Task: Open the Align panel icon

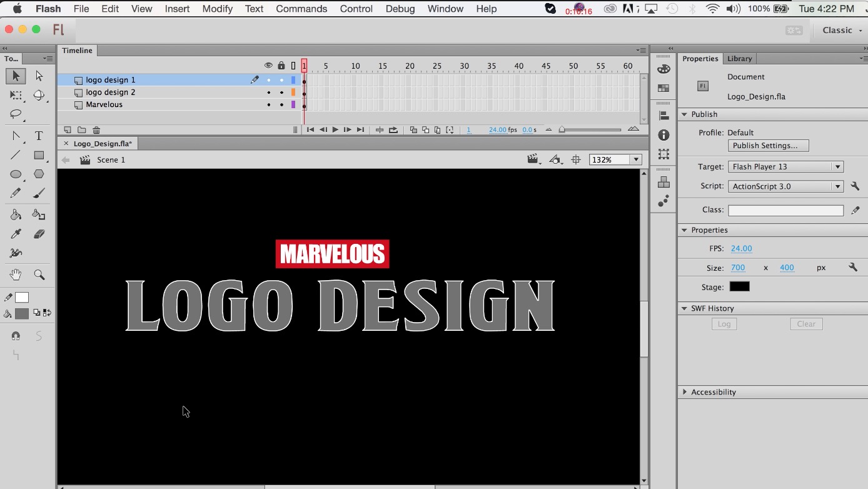Action: click(x=663, y=114)
